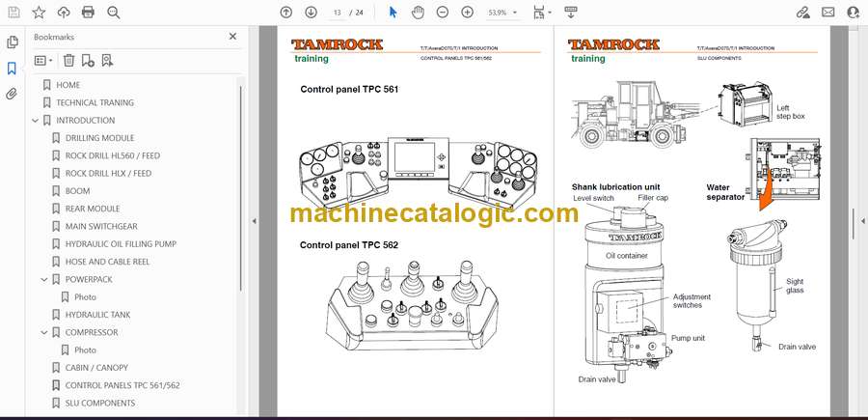Viewport: 868px width, 420px height.
Task: Click the page number field showing 13
Action: 337,13
